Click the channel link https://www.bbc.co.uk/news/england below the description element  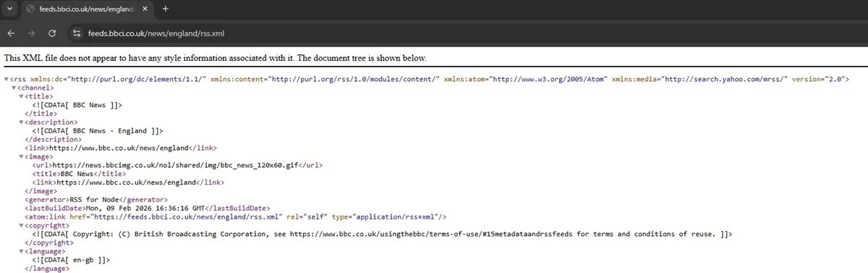click(x=122, y=148)
